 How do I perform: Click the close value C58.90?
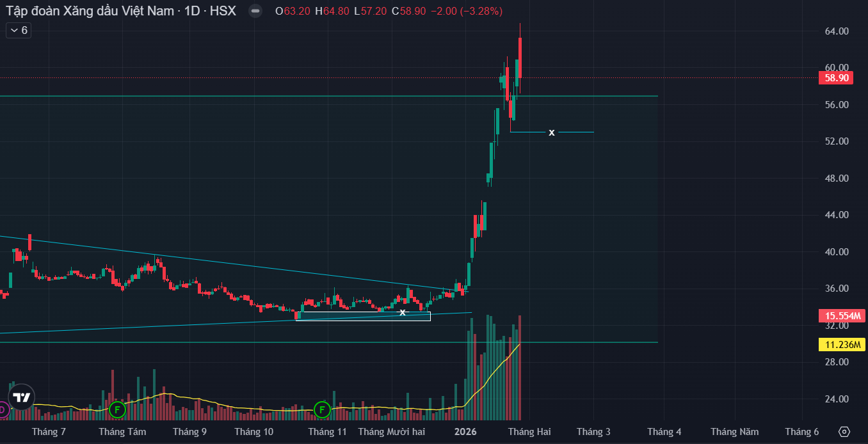pyautogui.click(x=409, y=11)
